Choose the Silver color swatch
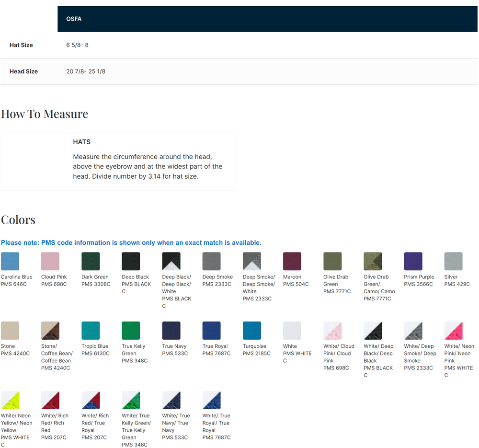Screen dimensions: 479x448 pos(453,262)
